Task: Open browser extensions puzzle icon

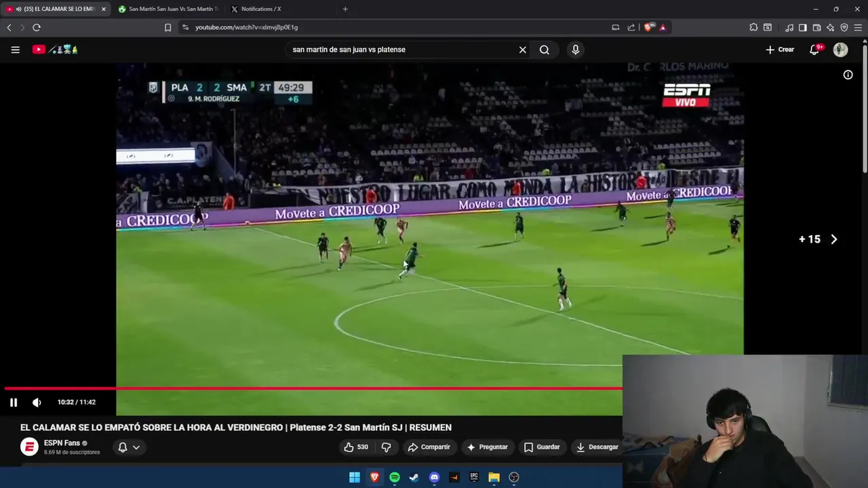Action: 753,27
